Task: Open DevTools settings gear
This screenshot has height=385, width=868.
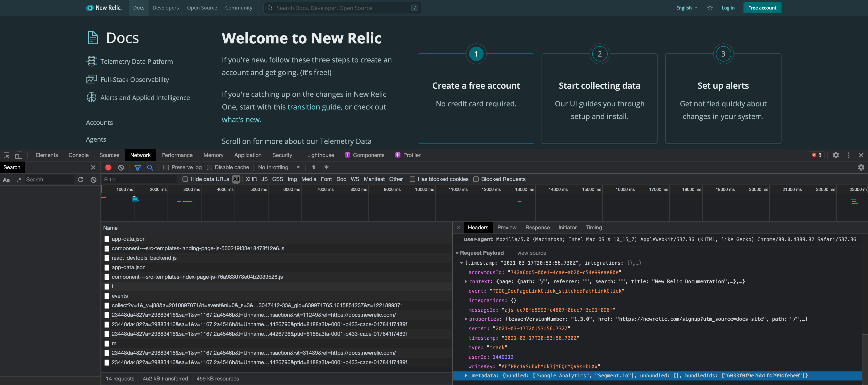Action: coord(836,155)
